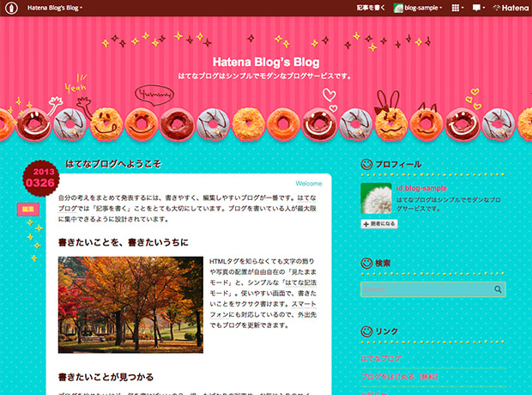Open the Hatena Blog's Blog dropdown menu
This screenshot has width=532, height=395.
click(55, 8)
